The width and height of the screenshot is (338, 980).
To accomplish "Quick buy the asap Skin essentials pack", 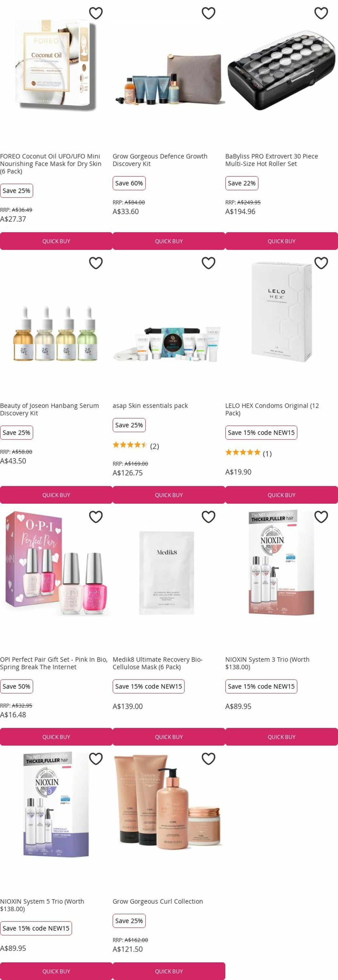I will click(x=169, y=495).
